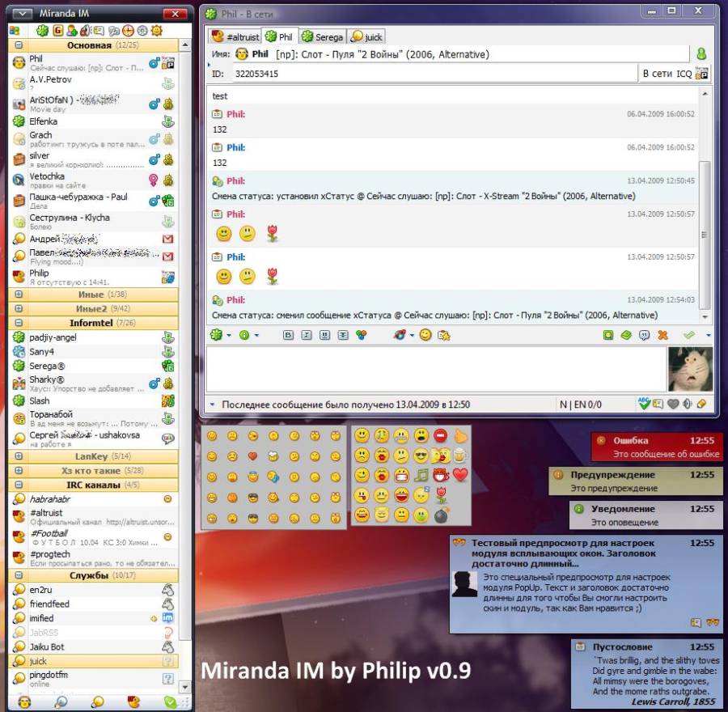Switch to the #altruist chat tab
This screenshot has width=728, height=712.
pyautogui.click(x=235, y=36)
